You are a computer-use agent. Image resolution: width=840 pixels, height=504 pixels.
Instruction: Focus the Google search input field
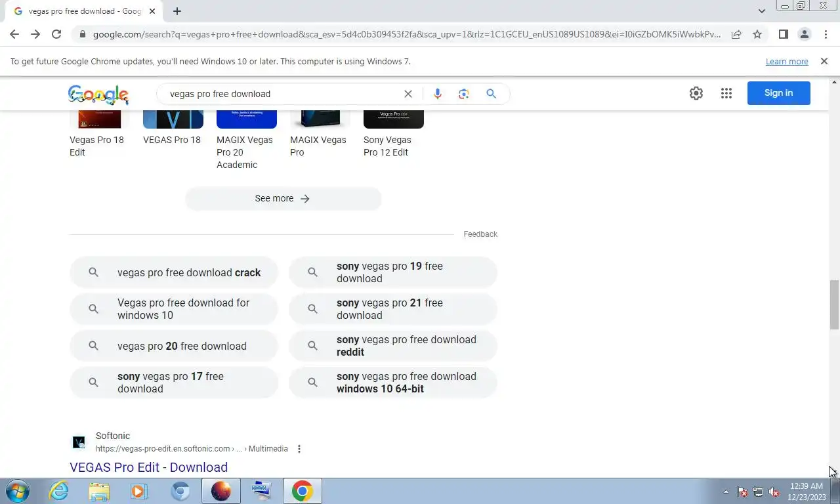(x=282, y=94)
